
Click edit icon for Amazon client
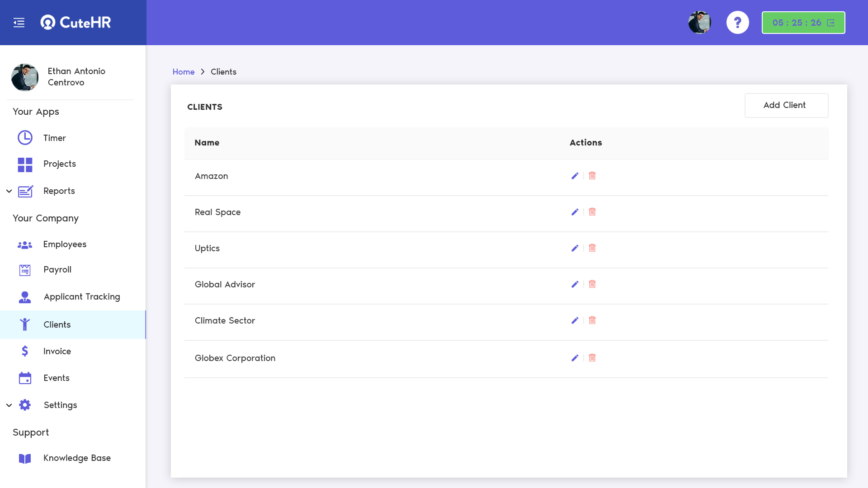pyautogui.click(x=575, y=176)
